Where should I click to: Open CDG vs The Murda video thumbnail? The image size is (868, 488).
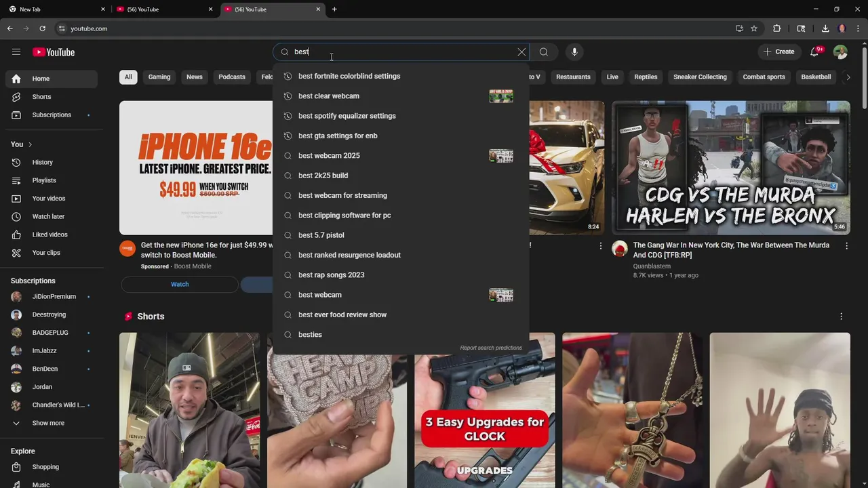pyautogui.click(x=731, y=167)
